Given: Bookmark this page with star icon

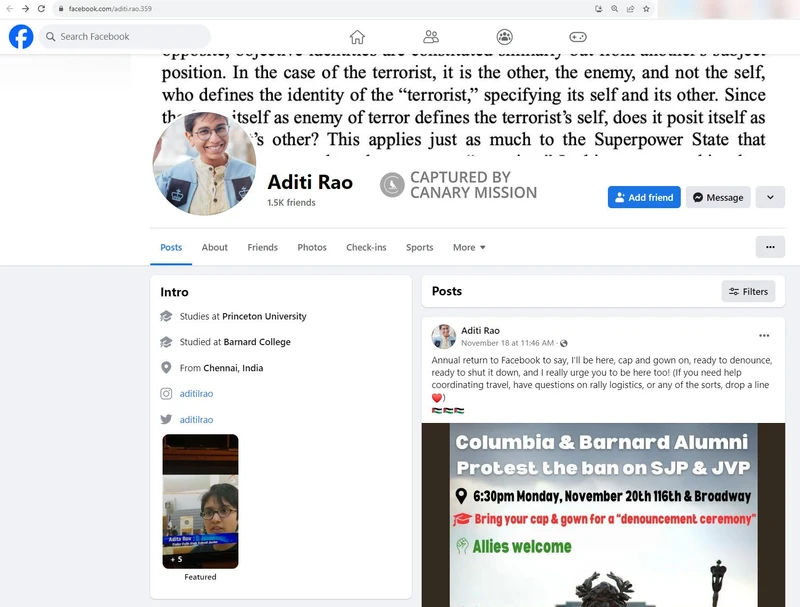Looking at the screenshot, I should tap(646, 8).
